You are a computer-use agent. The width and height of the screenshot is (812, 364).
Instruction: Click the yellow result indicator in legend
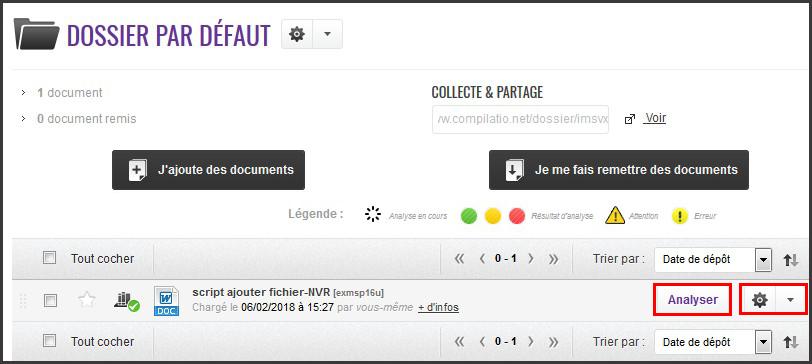coord(493,215)
